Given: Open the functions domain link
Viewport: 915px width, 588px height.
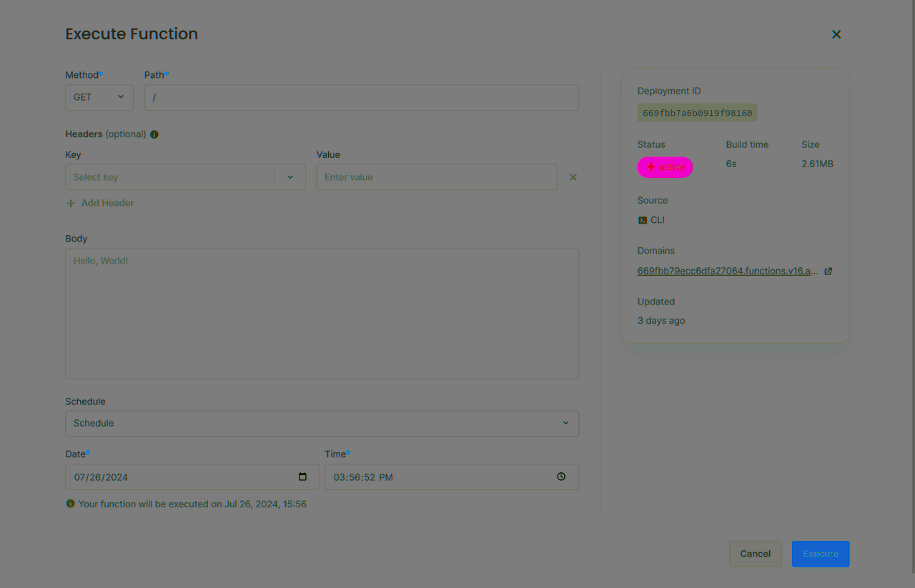Looking at the screenshot, I should coord(728,271).
